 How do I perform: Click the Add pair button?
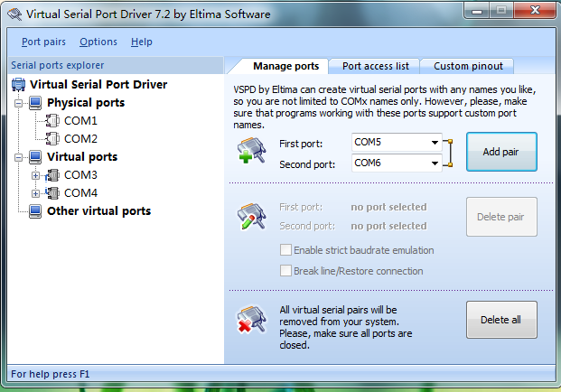(x=501, y=152)
